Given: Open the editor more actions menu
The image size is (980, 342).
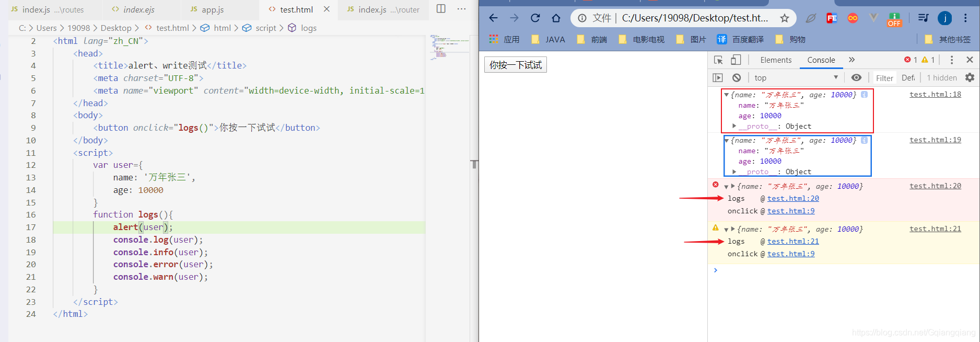Looking at the screenshot, I should (461, 9).
